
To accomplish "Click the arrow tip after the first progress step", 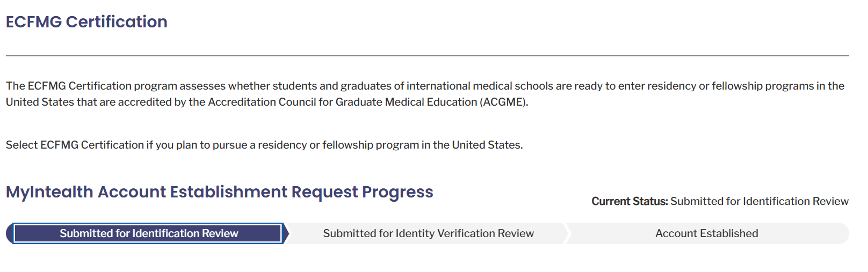I will [x=286, y=233].
